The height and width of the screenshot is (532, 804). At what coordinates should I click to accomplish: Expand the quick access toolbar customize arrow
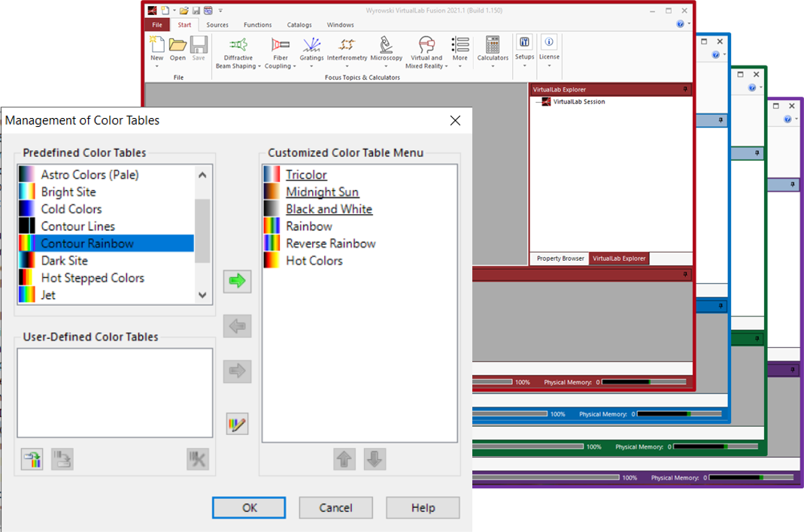[220, 11]
